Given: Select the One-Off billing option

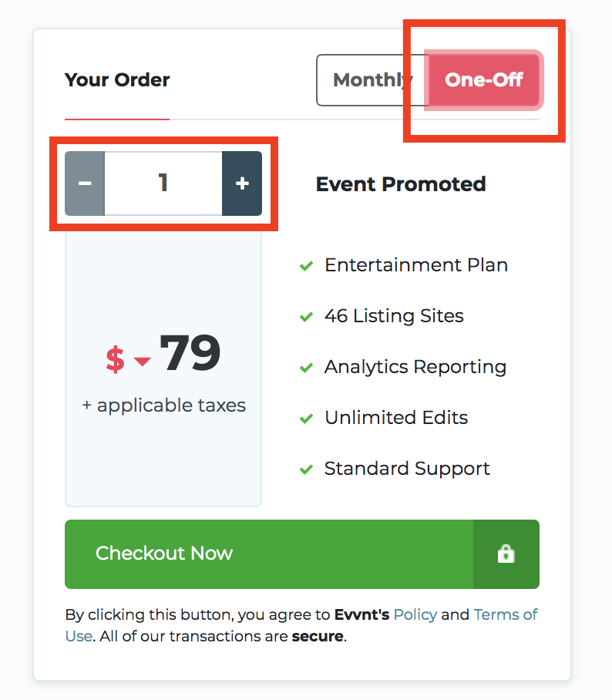Looking at the screenshot, I should pyautogui.click(x=484, y=80).
